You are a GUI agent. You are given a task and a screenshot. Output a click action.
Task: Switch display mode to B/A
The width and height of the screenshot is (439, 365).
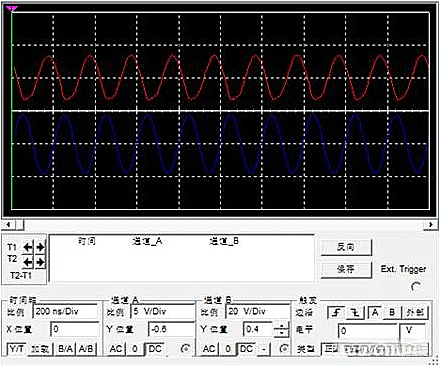pos(65,349)
